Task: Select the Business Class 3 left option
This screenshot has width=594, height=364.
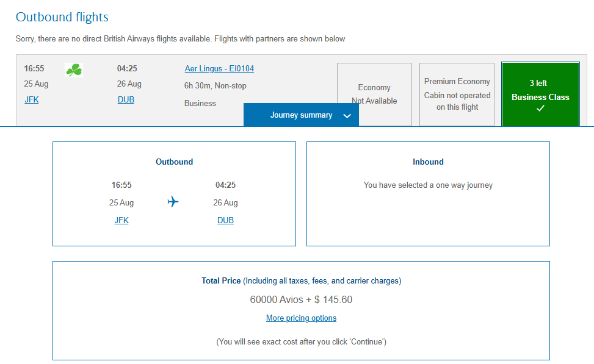Action: [x=540, y=95]
